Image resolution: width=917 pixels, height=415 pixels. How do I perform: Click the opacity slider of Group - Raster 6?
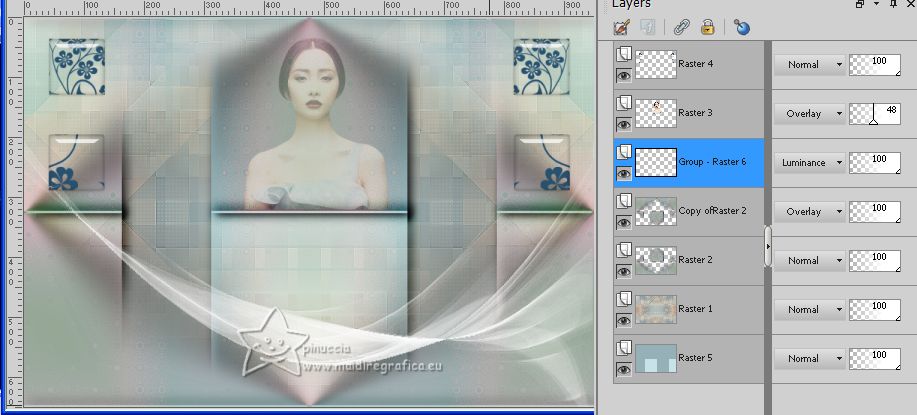pyautogui.click(x=875, y=163)
